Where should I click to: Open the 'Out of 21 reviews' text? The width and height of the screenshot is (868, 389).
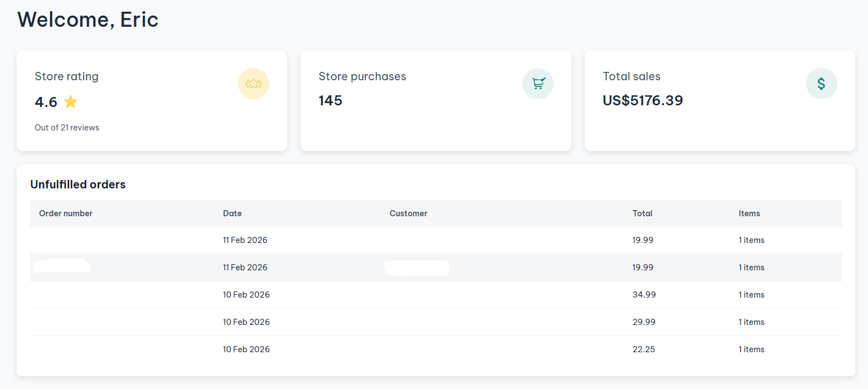67,128
